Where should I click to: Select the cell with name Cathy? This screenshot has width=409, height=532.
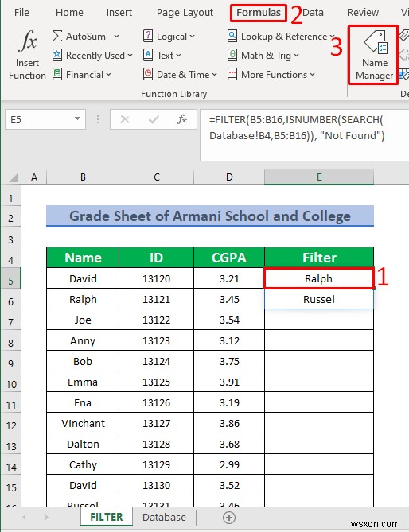coord(83,465)
